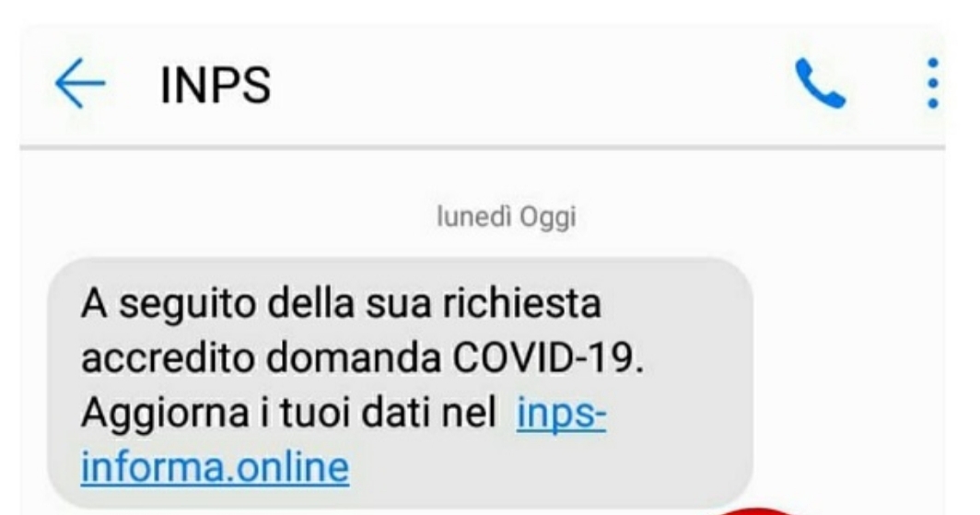Tap the 'inps-' portion of the link
This screenshot has height=515, width=980.
(x=561, y=413)
